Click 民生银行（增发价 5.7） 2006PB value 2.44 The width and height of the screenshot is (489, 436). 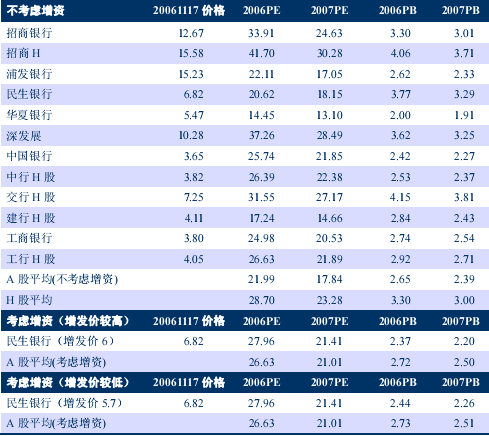click(400, 403)
